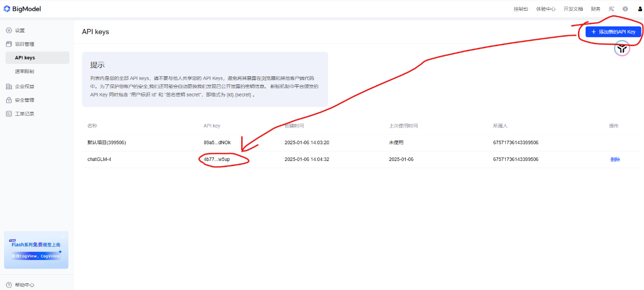Open 工单记录 in the sidebar
The width and height of the screenshot is (644, 290).
24,114
